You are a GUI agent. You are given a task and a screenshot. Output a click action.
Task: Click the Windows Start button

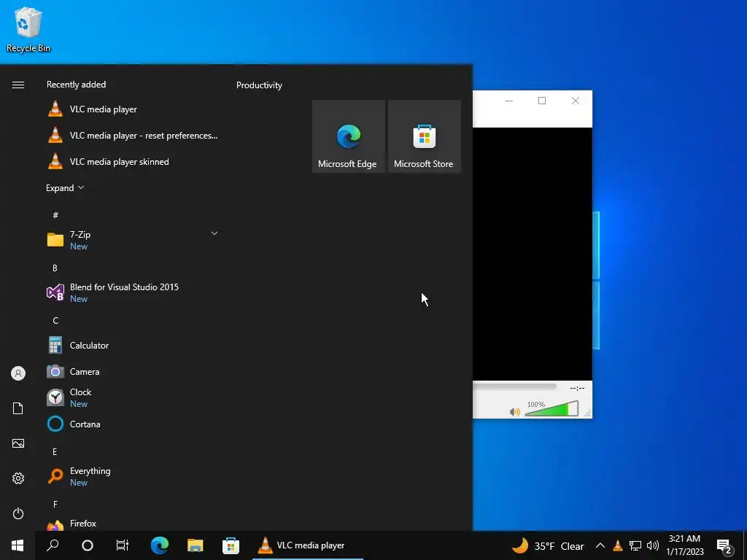tap(18, 545)
